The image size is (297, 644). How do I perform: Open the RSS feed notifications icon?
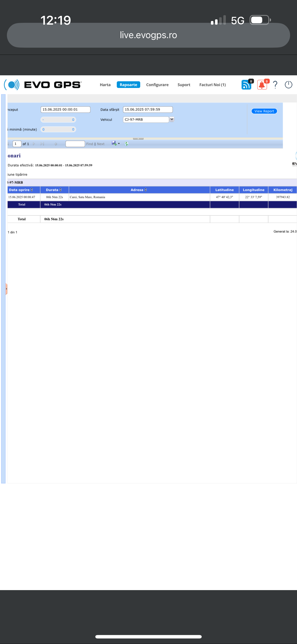tap(246, 85)
